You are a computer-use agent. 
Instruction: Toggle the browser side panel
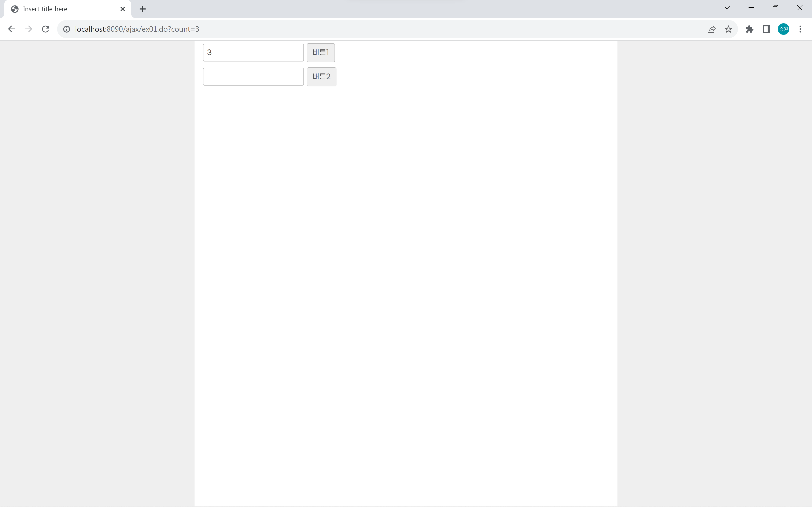(766, 29)
